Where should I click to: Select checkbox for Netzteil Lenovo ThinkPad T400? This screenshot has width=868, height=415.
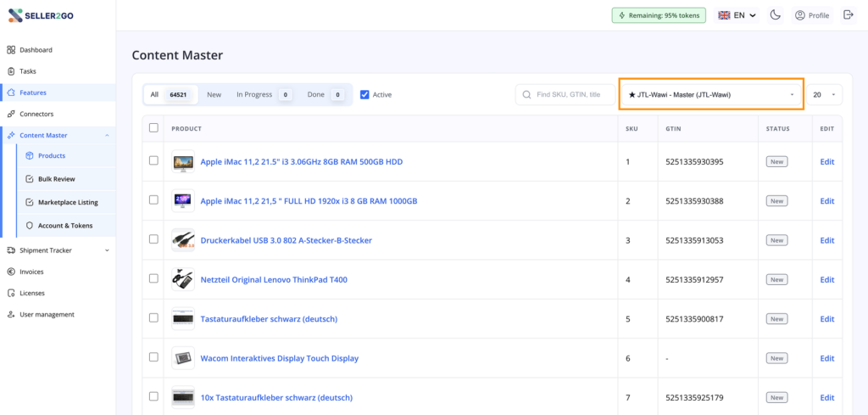[154, 278]
